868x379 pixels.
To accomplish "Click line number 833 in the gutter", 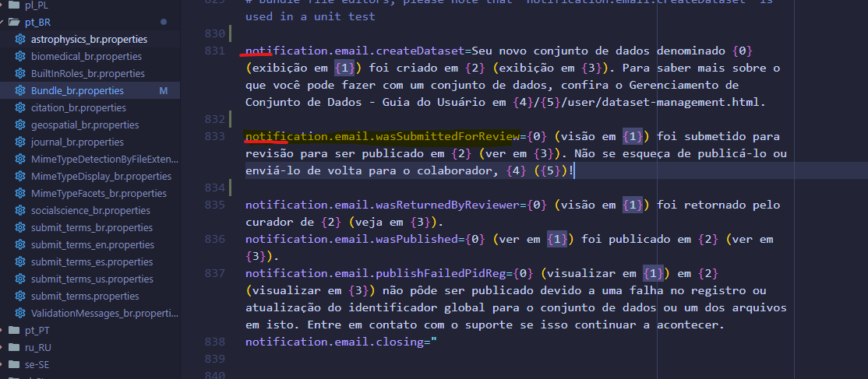I will click(213, 136).
